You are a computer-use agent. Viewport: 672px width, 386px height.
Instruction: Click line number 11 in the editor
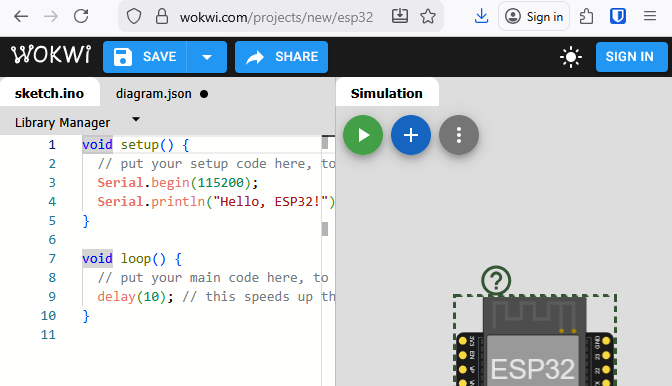click(48, 335)
